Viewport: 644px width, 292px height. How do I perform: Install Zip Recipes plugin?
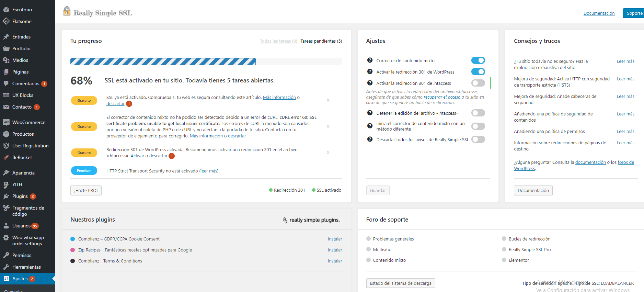click(x=335, y=250)
